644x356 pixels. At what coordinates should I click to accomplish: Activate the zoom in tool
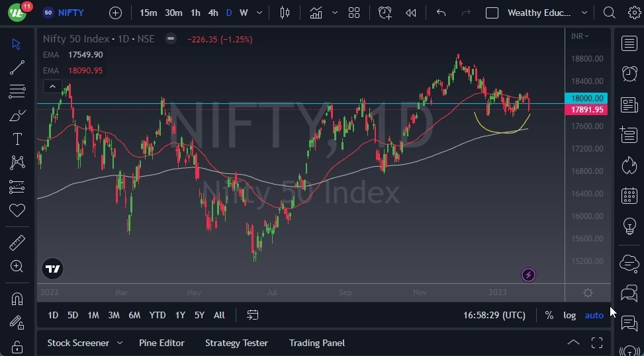tap(17, 267)
